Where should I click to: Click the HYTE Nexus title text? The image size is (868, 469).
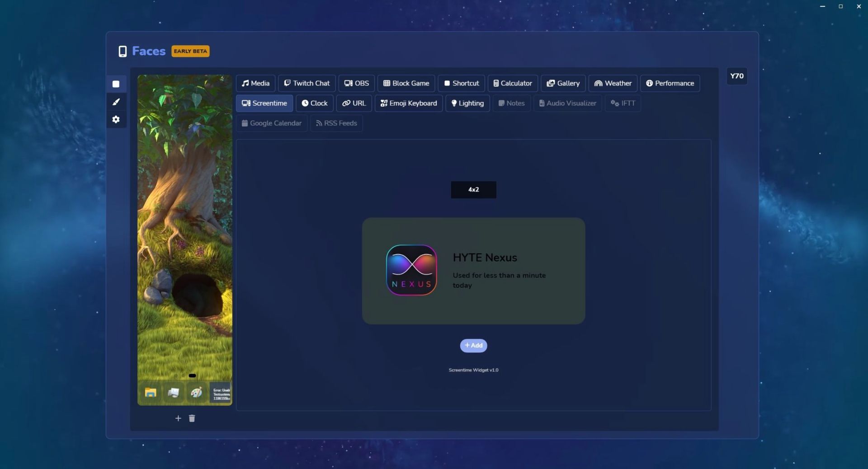[x=485, y=258]
